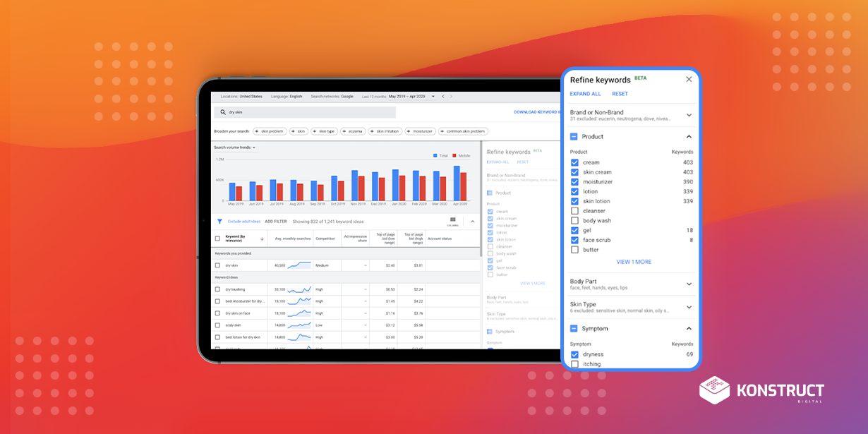Add skin irritation chip to search

385,131
